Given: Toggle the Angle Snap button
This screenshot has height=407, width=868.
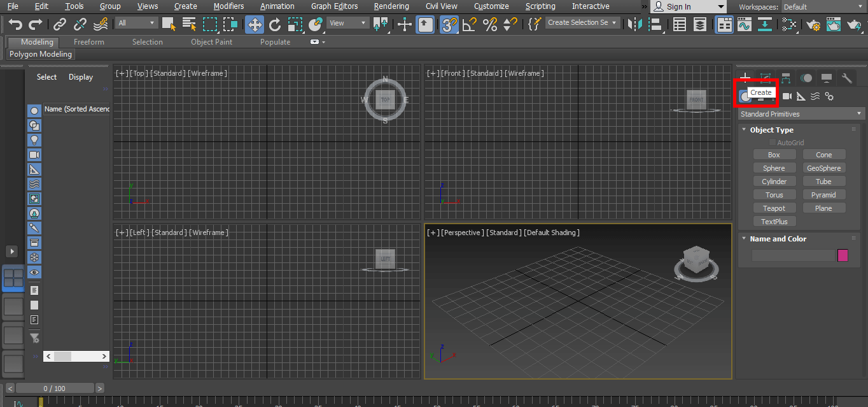Looking at the screenshot, I should click(x=470, y=25).
